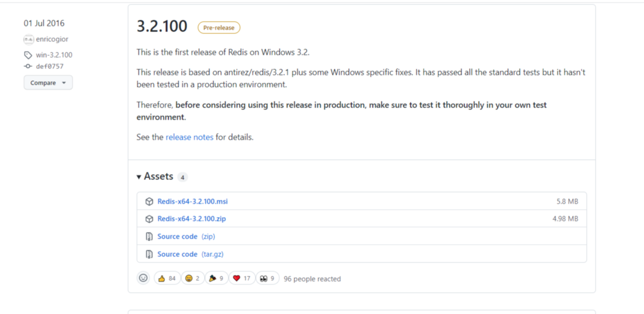Click the tag icon next to win-3.2.100
Screen dimensions: 644x314
28,55
